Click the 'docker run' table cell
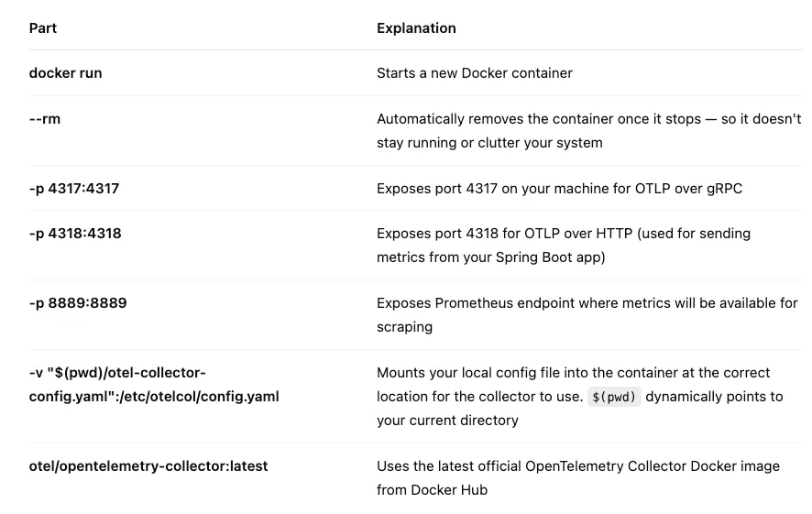 65,73
